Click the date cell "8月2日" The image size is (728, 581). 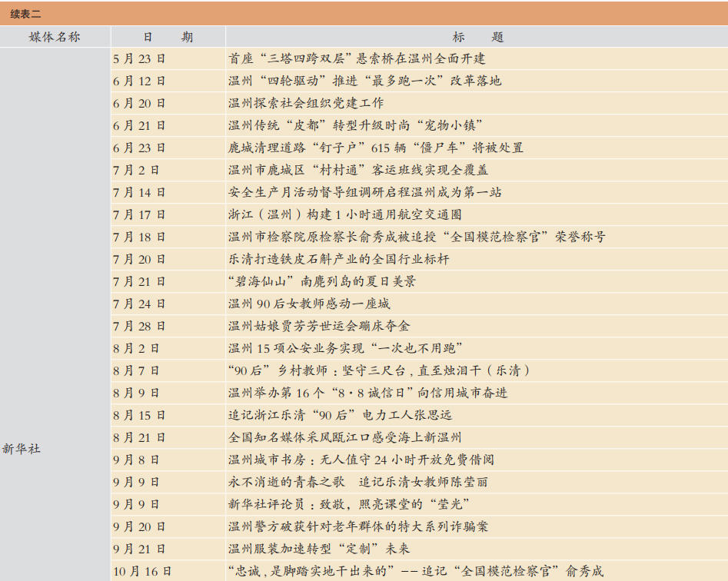[x=136, y=348]
